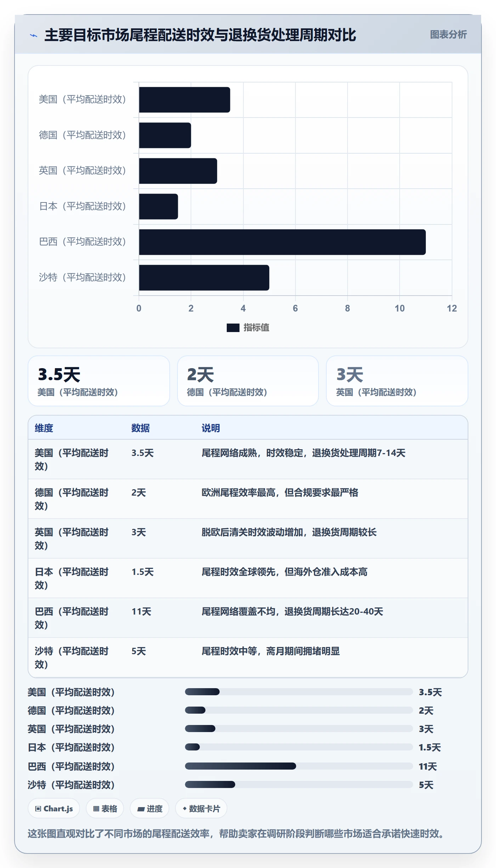
Task: Open the 3.5天 美国 data card
Action: coord(99,381)
